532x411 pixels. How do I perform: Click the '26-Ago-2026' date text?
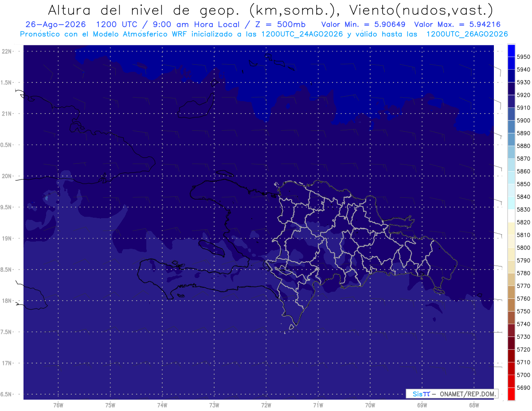(55, 24)
